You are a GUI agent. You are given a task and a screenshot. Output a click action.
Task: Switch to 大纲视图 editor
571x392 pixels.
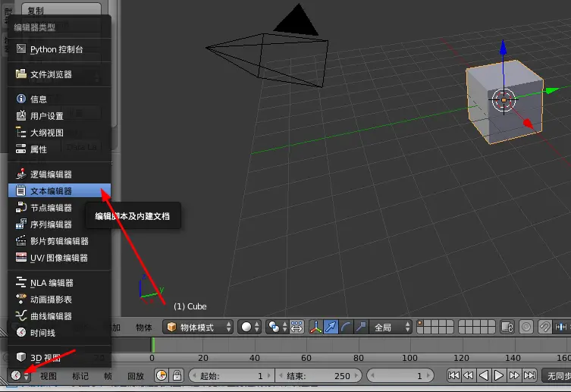pyautogui.click(x=59, y=133)
